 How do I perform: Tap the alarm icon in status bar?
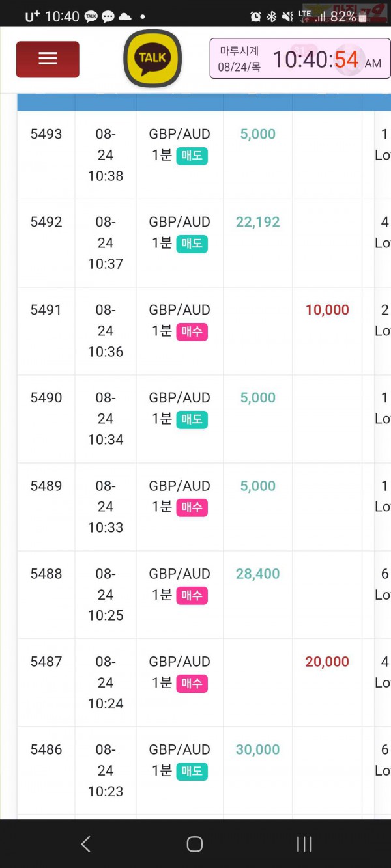[255, 17]
